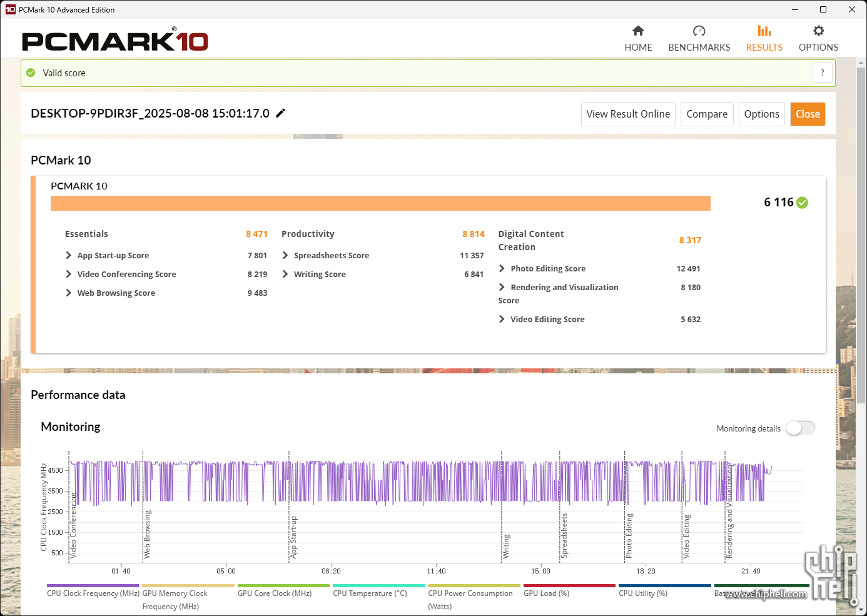Click Web Browsing marker in chart
The height and width of the screenshot is (616, 867).
coord(148,534)
